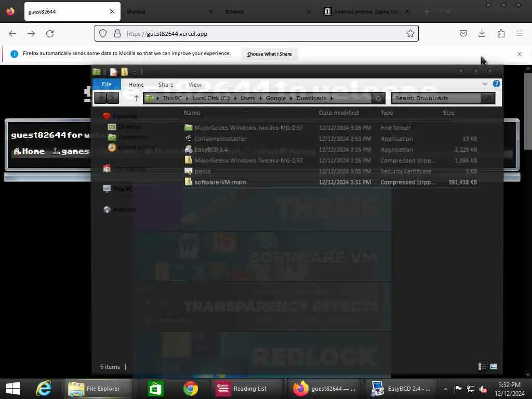Dismiss the Mozilla data notification bar

coord(520,54)
